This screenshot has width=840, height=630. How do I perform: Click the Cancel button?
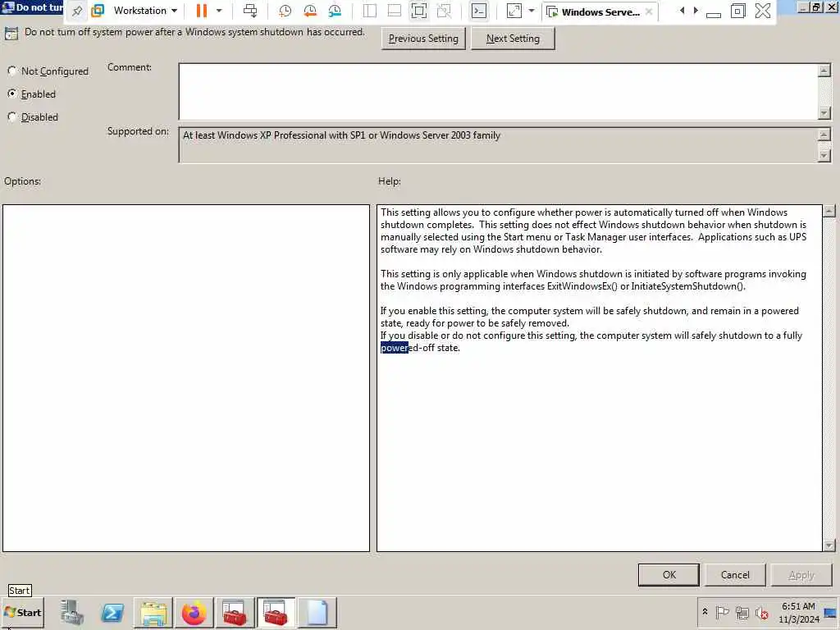pos(735,575)
